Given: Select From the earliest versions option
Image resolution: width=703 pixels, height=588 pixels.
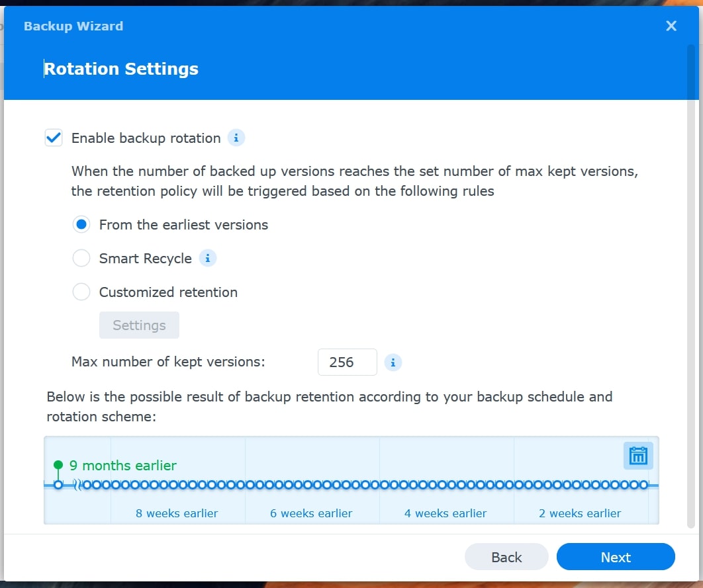Looking at the screenshot, I should pyautogui.click(x=81, y=224).
